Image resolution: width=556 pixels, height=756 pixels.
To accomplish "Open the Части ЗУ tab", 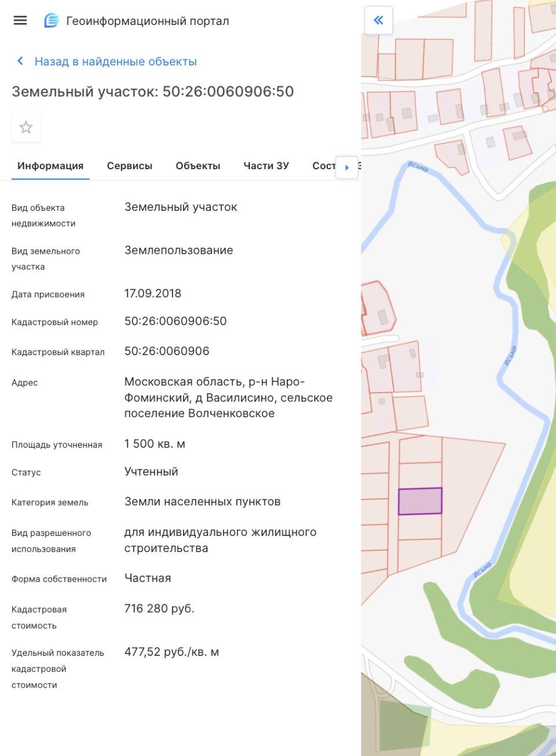I will pyautogui.click(x=266, y=166).
